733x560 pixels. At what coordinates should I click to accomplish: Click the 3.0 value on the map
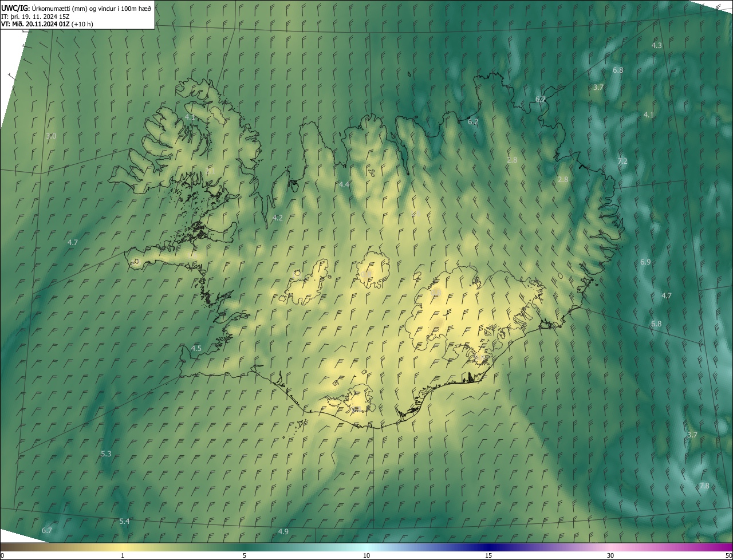[51, 136]
